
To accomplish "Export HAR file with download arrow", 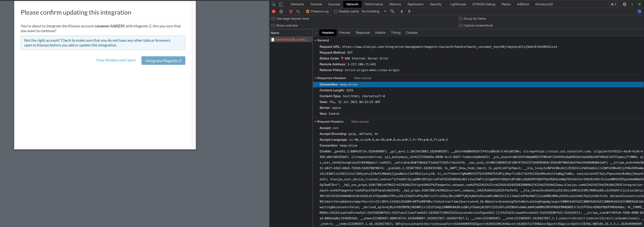I will point(409,11).
